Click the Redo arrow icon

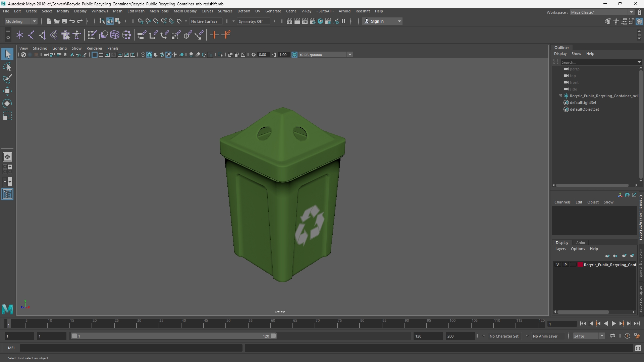tap(80, 21)
